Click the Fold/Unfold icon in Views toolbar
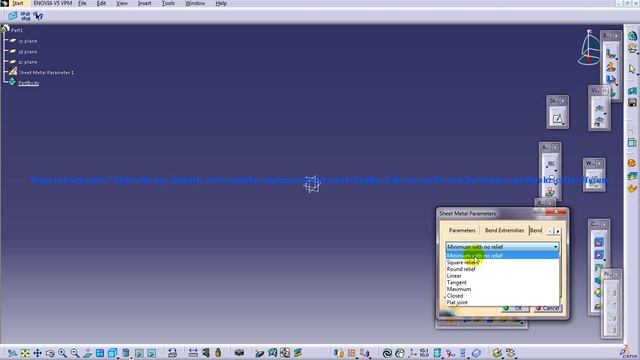 pos(599,109)
